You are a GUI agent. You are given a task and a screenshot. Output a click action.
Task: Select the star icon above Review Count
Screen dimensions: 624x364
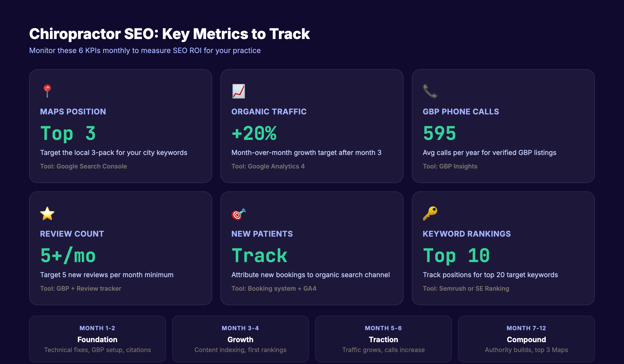point(47,213)
